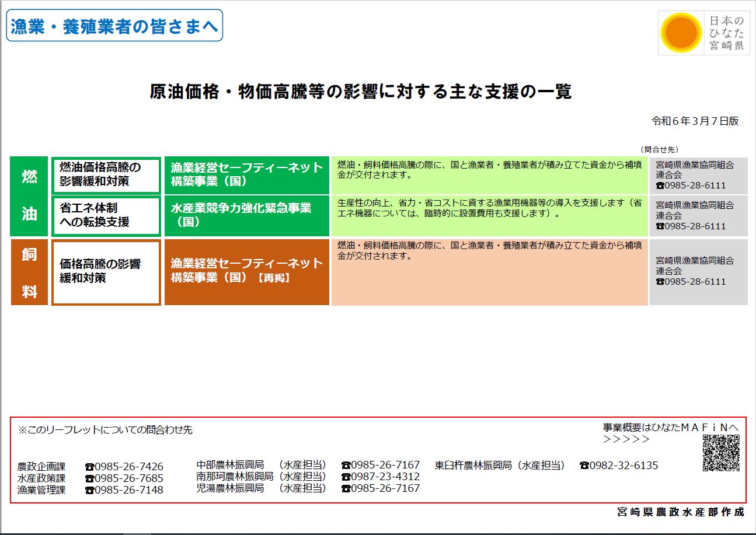Click the green 燃油 category cell
This screenshot has width=756, height=535.
29,196
